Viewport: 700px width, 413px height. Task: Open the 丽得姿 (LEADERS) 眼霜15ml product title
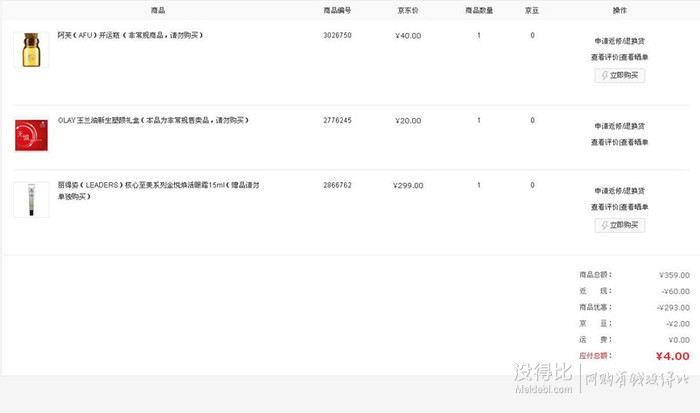point(158,191)
